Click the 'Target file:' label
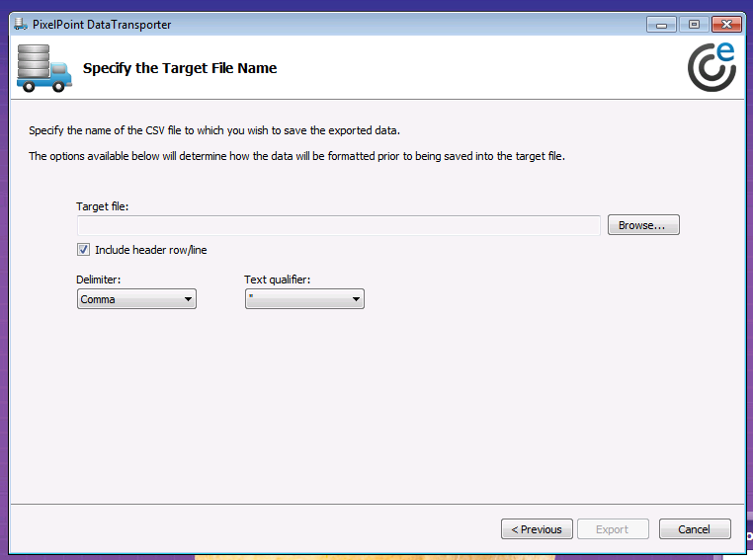The image size is (753, 560). (103, 206)
